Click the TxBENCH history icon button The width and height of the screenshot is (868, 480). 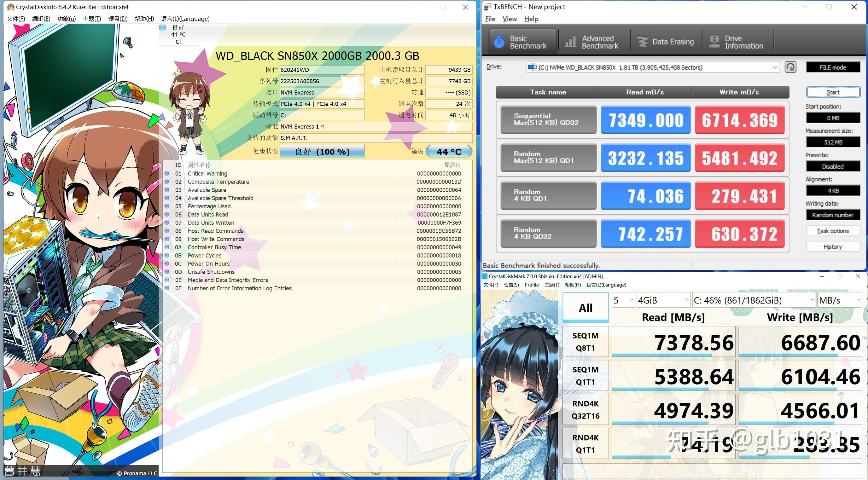pos(831,246)
